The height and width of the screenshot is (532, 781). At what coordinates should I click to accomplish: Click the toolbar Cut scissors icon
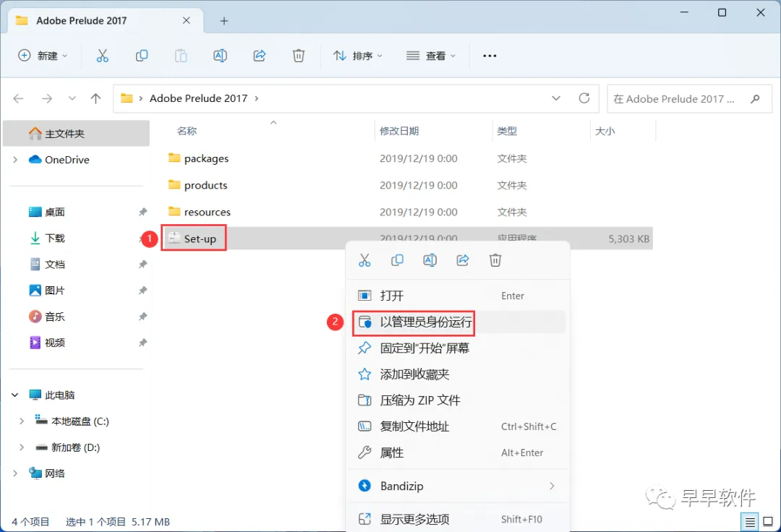pyautogui.click(x=102, y=56)
